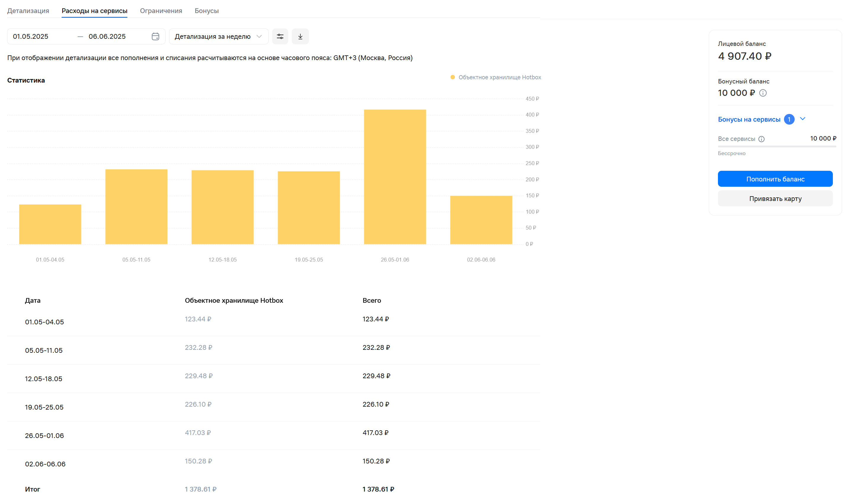Click the 02.06-06.06 chart bar

click(481, 220)
